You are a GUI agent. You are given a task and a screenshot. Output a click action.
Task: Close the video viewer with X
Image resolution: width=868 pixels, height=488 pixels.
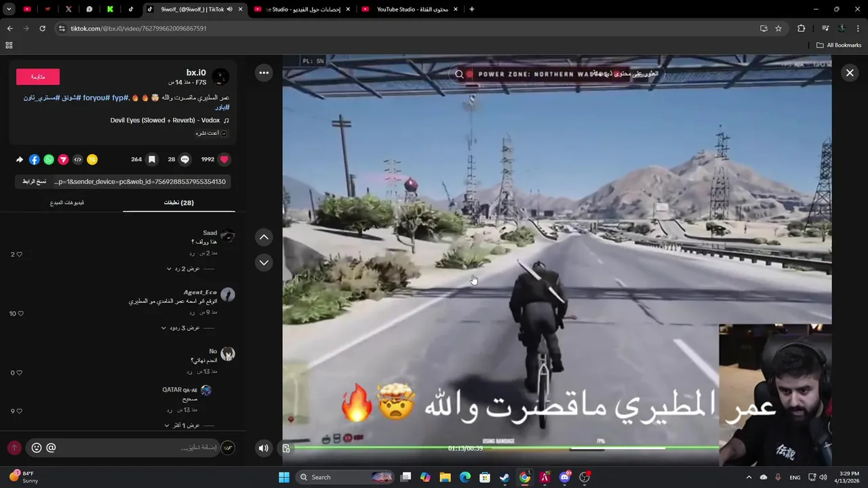[x=850, y=73]
